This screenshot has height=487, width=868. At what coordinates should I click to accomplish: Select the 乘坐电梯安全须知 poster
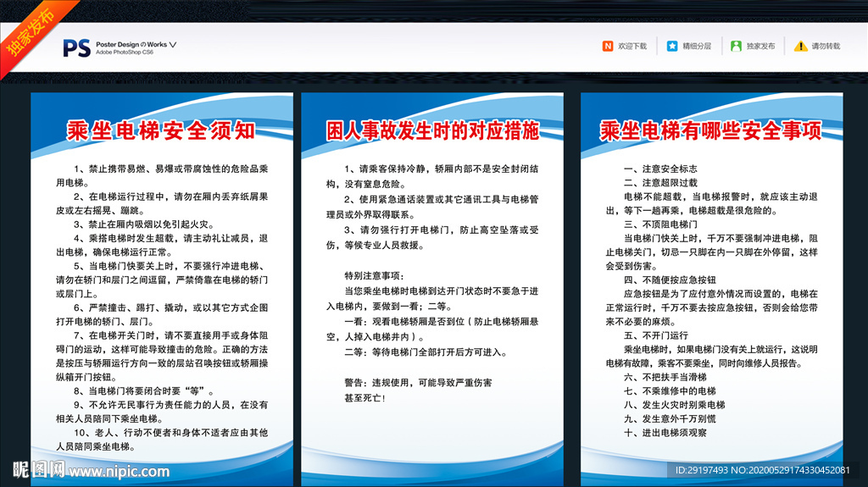(162, 289)
